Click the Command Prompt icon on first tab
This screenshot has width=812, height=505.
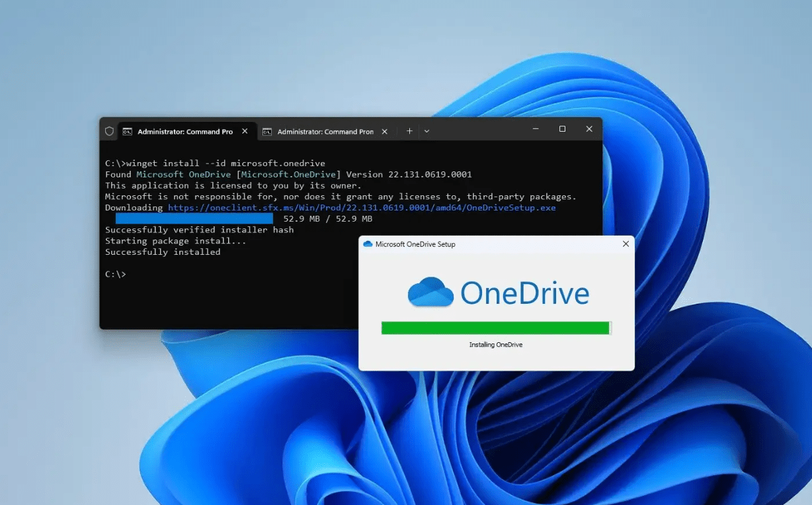click(128, 131)
